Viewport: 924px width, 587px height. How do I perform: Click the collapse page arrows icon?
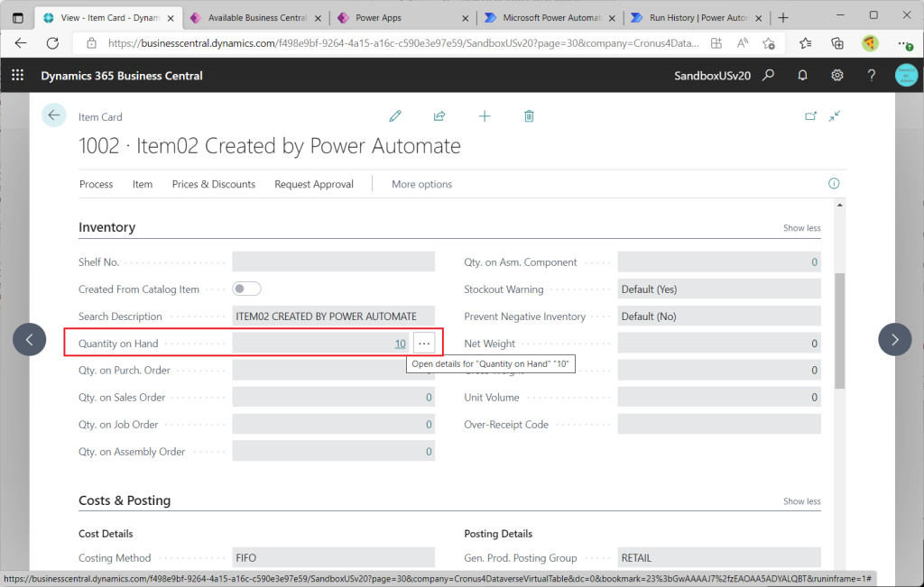(x=835, y=116)
